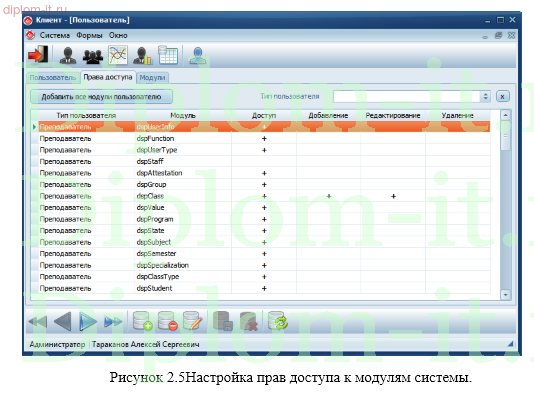The height and width of the screenshot is (393, 534).
Task: Click refresh database icon
Action: pyautogui.click(x=278, y=321)
